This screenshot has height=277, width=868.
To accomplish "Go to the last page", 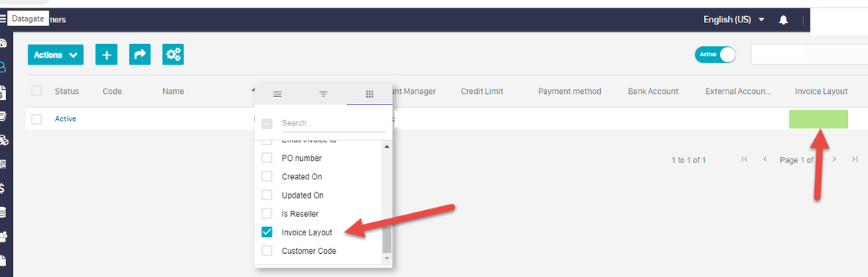I will (855, 159).
